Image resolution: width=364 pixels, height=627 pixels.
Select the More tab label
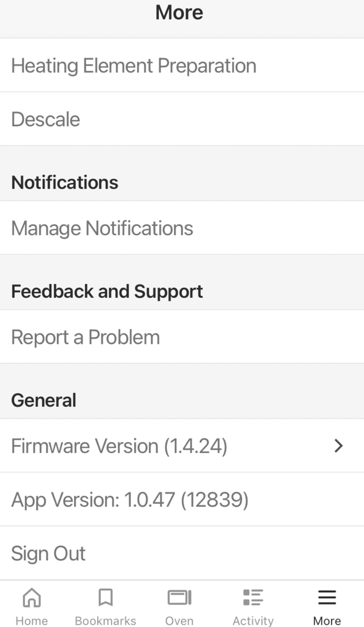[327, 620]
